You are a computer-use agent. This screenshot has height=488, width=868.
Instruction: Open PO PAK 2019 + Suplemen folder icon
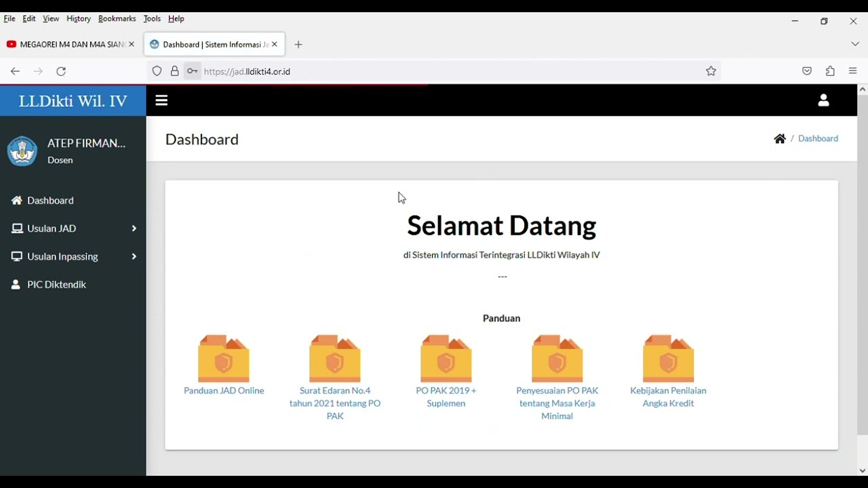click(446, 359)
